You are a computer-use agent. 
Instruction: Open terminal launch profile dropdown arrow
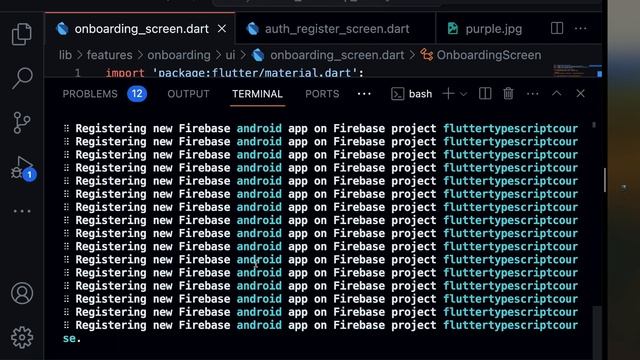pos(463,94)
